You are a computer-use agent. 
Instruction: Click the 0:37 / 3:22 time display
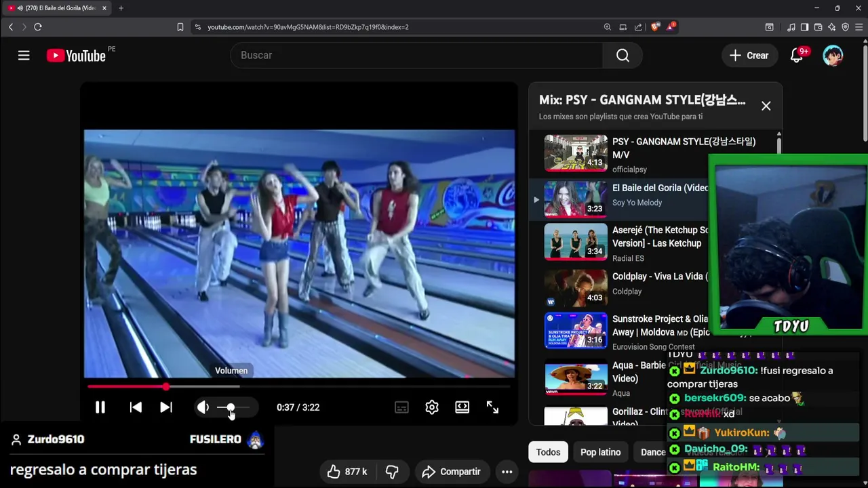coord(298,407)
